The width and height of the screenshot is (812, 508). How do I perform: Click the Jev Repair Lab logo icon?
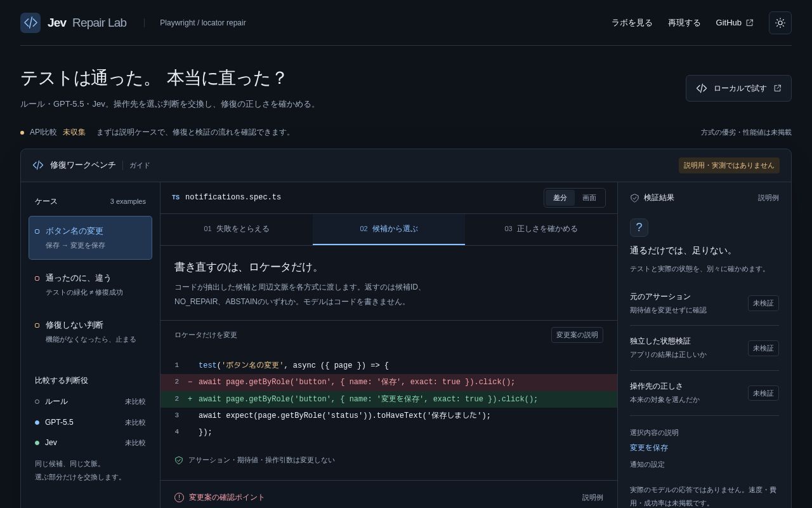(30, 23)
